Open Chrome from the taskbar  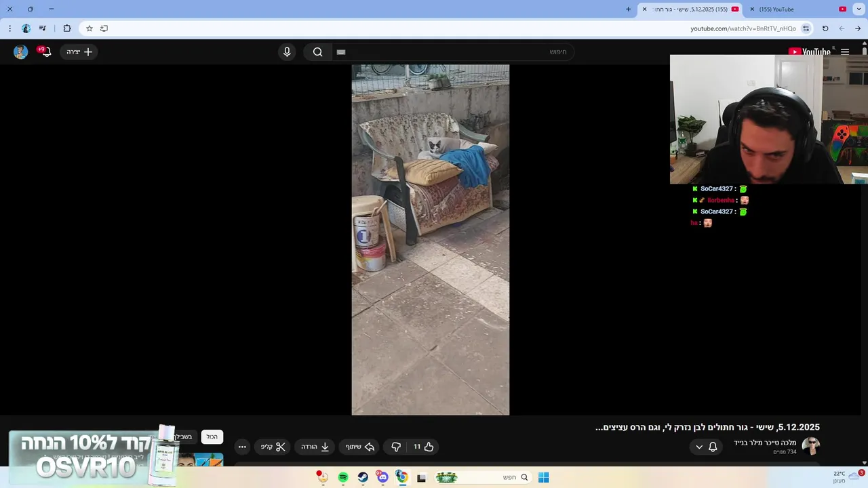tap(401, 477)
